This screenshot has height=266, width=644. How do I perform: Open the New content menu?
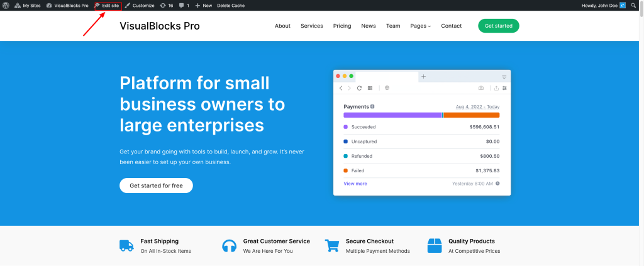pyautogui.click(x=203, y=5)
